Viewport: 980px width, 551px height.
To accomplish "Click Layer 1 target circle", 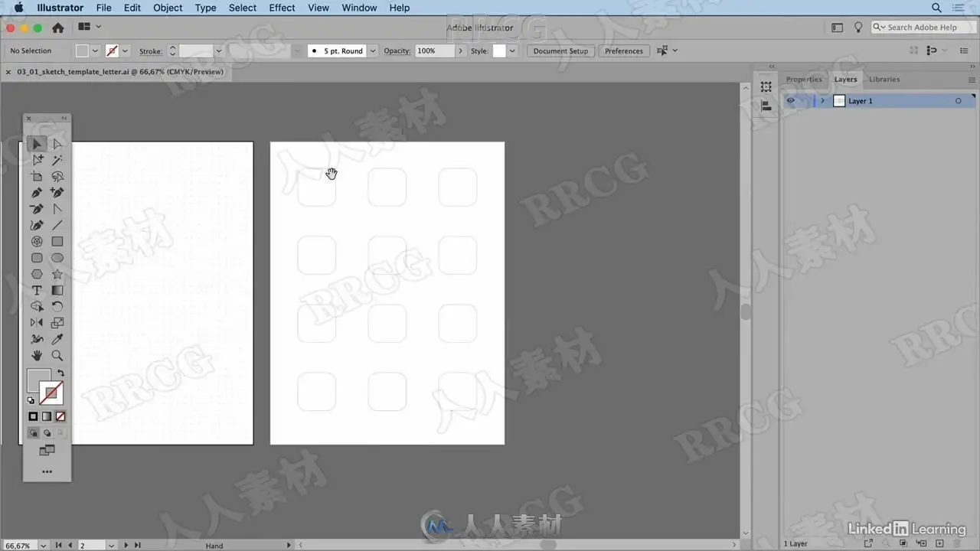I will pos(958,101).
